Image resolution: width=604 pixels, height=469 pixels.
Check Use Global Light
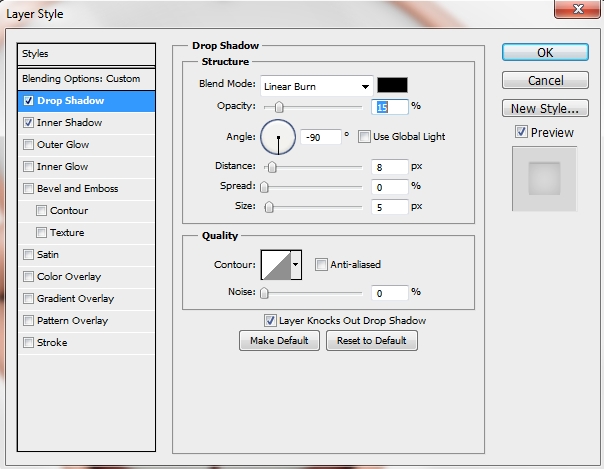pos(364,136)
